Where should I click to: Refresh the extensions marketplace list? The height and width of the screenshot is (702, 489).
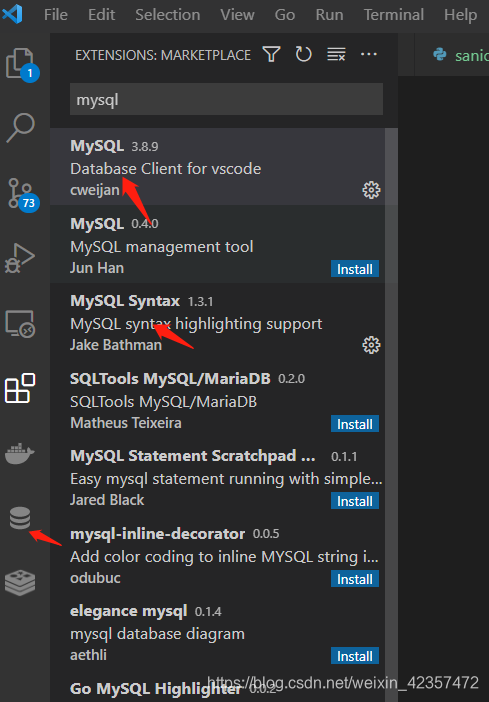pyautogui.click(x=304, y=55)
